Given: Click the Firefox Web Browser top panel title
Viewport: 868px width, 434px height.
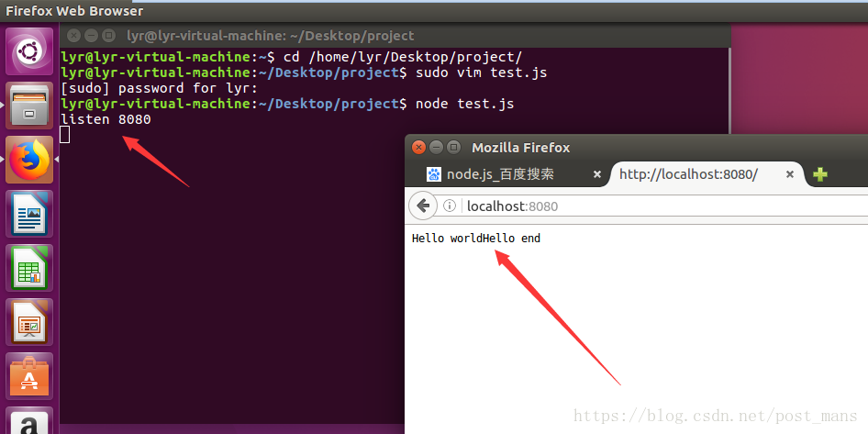Looking at the screenshot, I should (74, 11).
